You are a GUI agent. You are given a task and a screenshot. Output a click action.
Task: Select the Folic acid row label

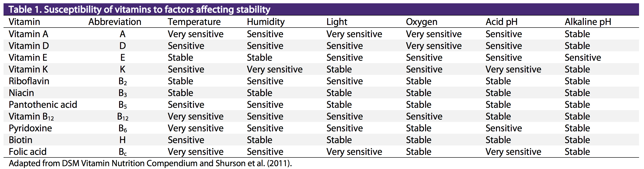pos(28,152)
